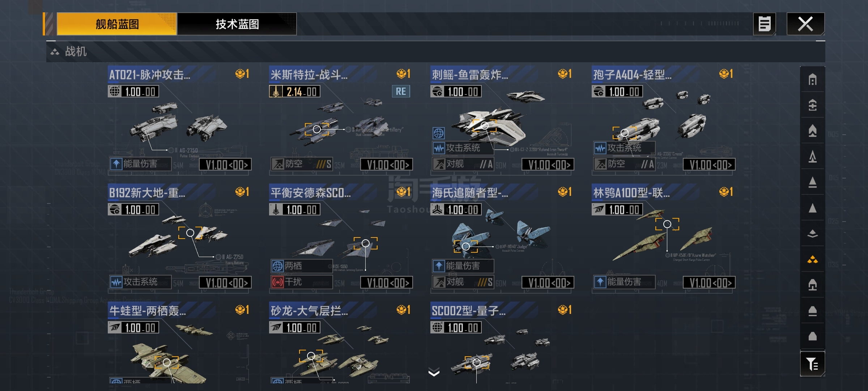Open V1.00<00> version selector on 林鸮A100型 card
Screen dimensions: 868x391
tap(709, 283)
